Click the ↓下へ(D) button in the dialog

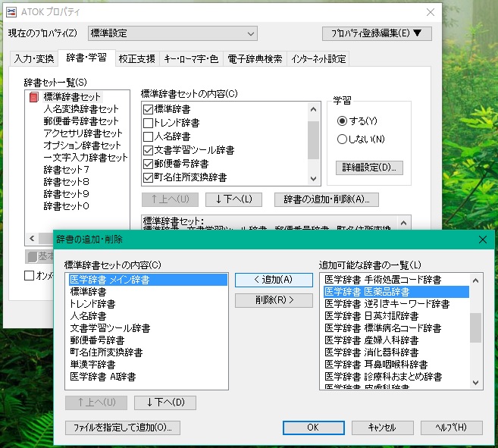(x=165, y=403)
